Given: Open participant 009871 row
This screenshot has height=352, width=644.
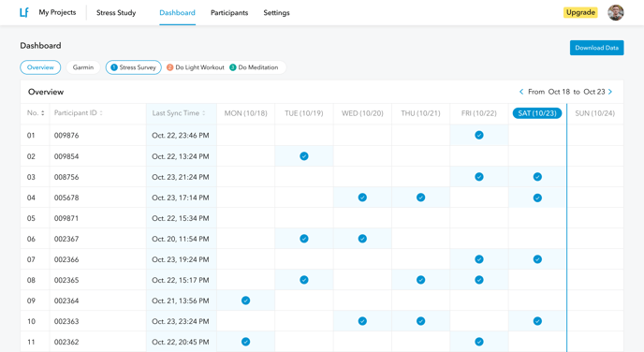Looking at the screenshot, I should click(x=322, y=218).
